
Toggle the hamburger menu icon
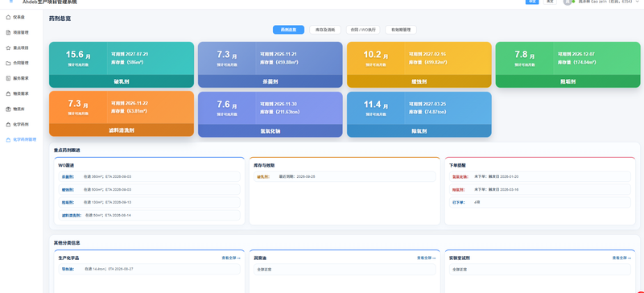coord(11,2)
